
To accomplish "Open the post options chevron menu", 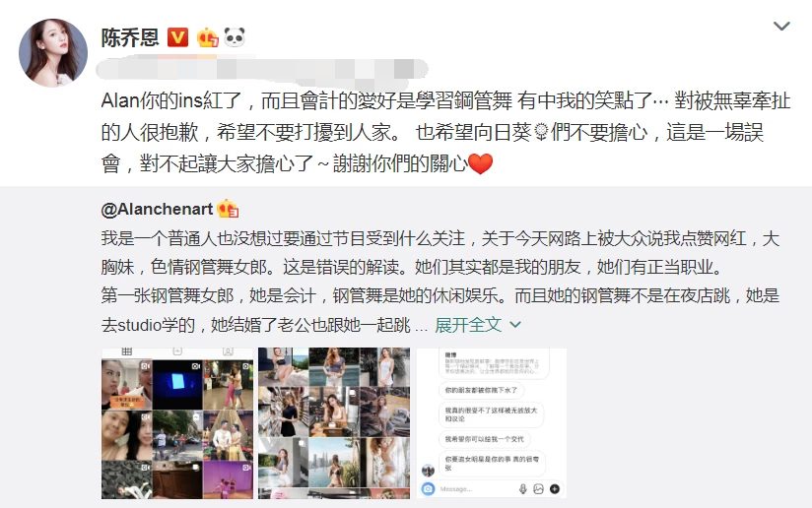I will click(x=780, y=26).
